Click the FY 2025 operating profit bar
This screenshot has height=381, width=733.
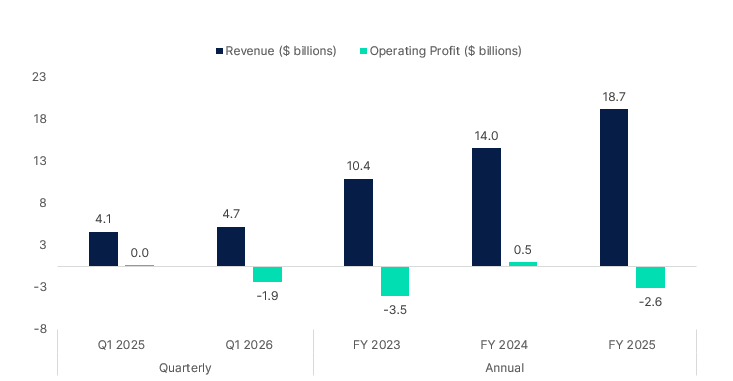click(650, 277)
